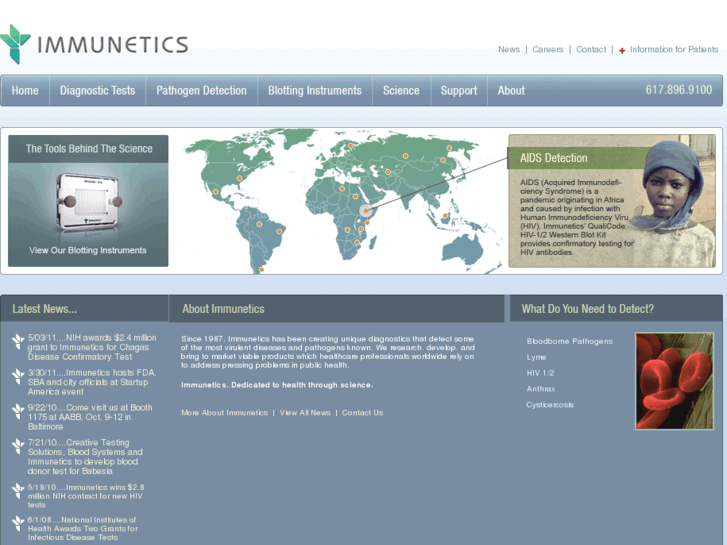Viewport: 727px width, 545px height.
Task: Open the Immunetics hosts FDA news item
Action: [x=92, y=382]
